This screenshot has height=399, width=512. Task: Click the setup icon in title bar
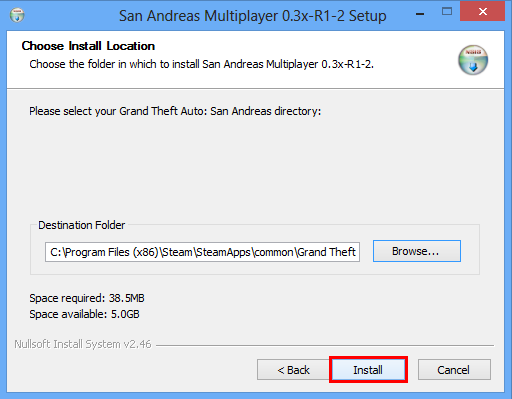pos(17,15)
